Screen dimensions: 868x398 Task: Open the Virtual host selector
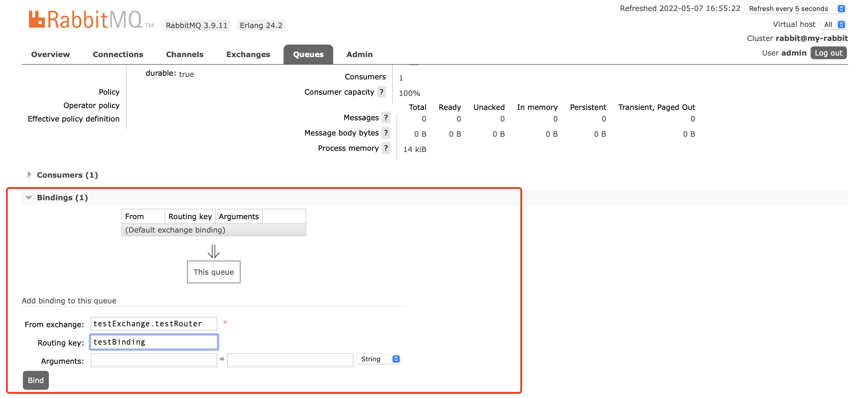(x=833, y=24)
